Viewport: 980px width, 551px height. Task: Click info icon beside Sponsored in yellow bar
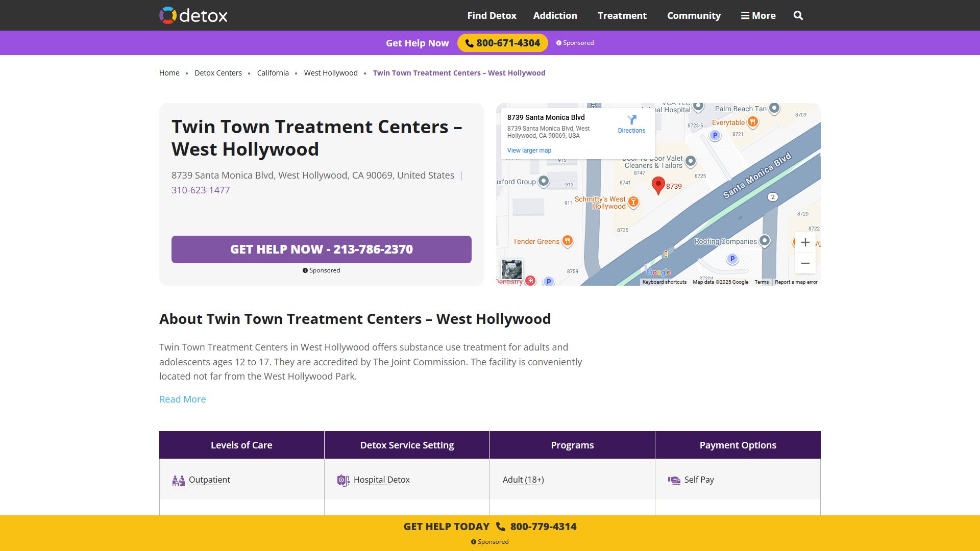pyautogui.click(x=474, y=542)
